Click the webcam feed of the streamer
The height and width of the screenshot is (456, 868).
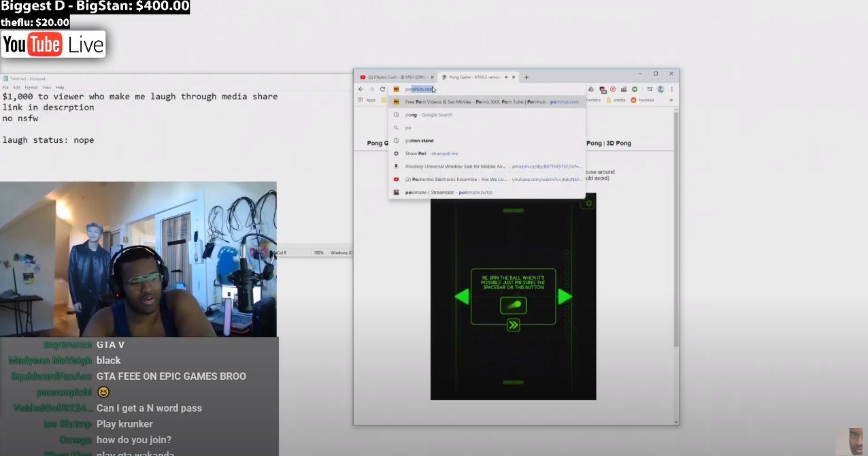pyautogui.click(x=138, y=259)
